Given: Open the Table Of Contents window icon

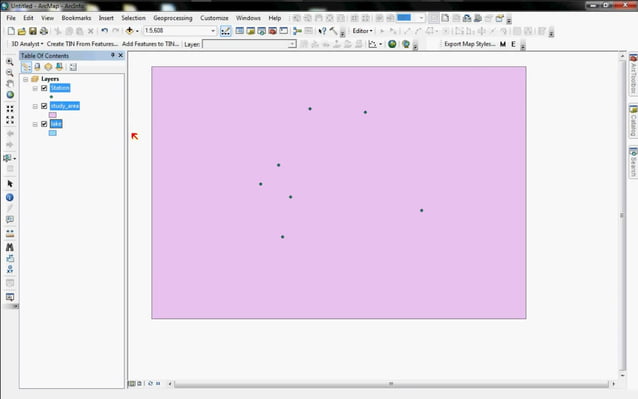Looking at the screenshot, I should (x=240, y=31).
